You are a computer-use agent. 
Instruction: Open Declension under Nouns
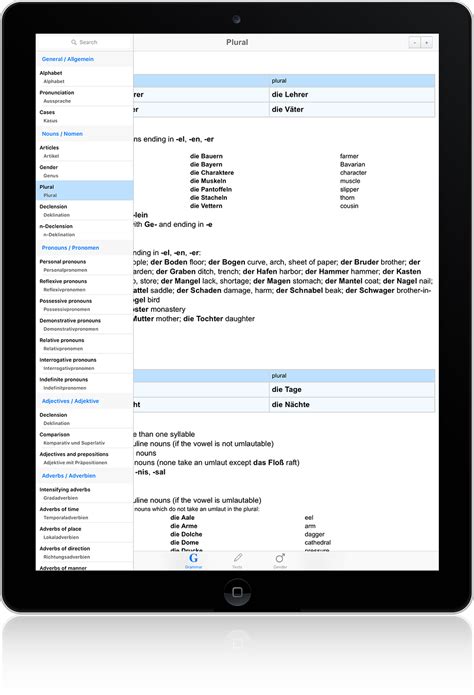click(x=84, y=211)
